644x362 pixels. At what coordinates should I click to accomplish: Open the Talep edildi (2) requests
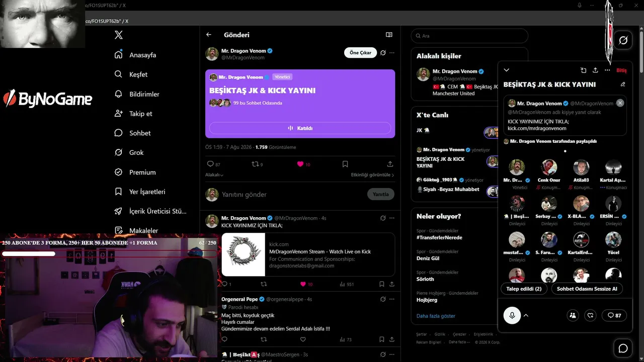(x=524, y=289)
